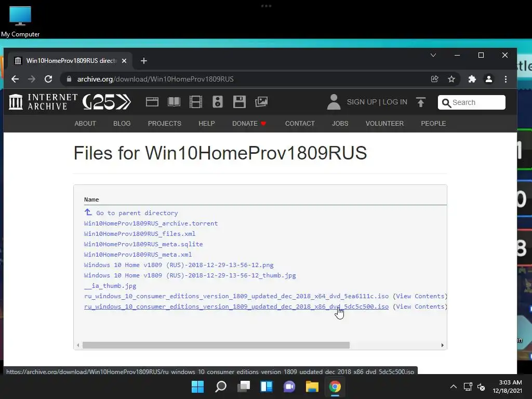
Task: Open the clock showing 3:03 AM
Action: (x=508, y=387)
